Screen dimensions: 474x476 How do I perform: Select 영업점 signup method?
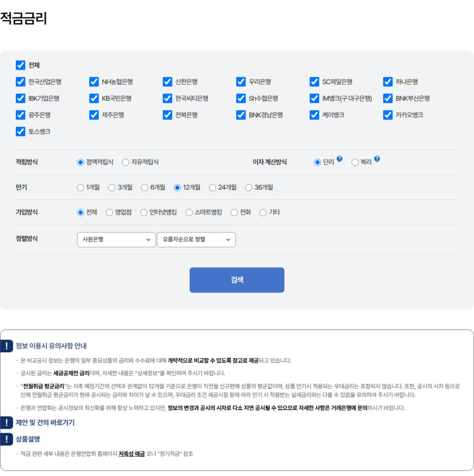109,212
